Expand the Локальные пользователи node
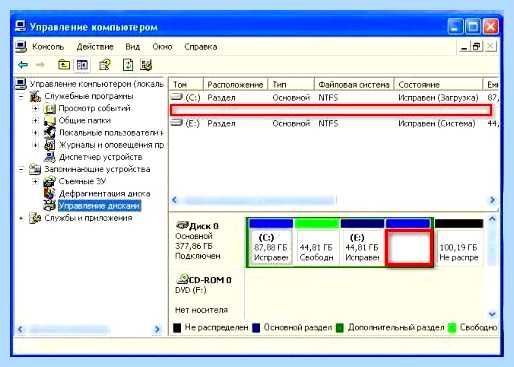This screenshot has height=367, width=514. [x=35, y=133]
